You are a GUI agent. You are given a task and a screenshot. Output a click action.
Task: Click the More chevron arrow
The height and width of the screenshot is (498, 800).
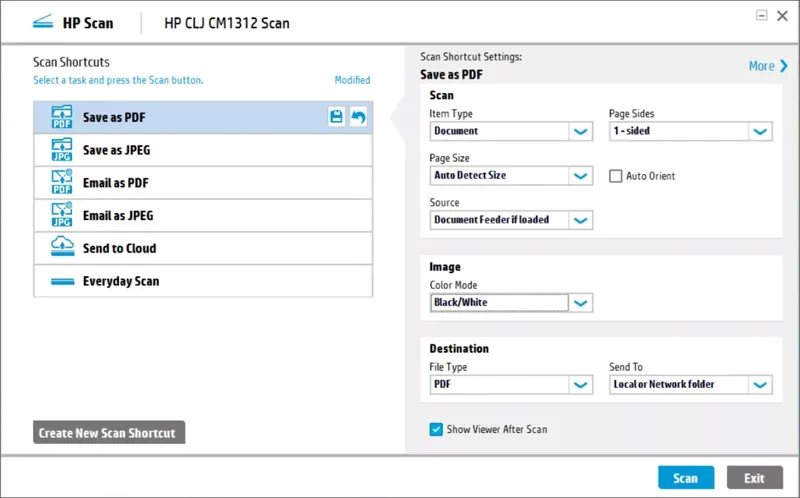point(784,66)
